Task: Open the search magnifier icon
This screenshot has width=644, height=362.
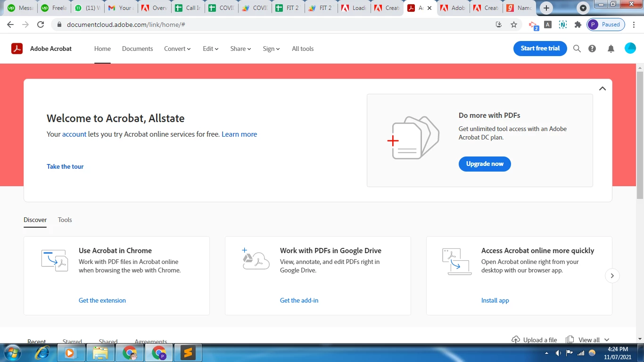Action: pos(577,49)
